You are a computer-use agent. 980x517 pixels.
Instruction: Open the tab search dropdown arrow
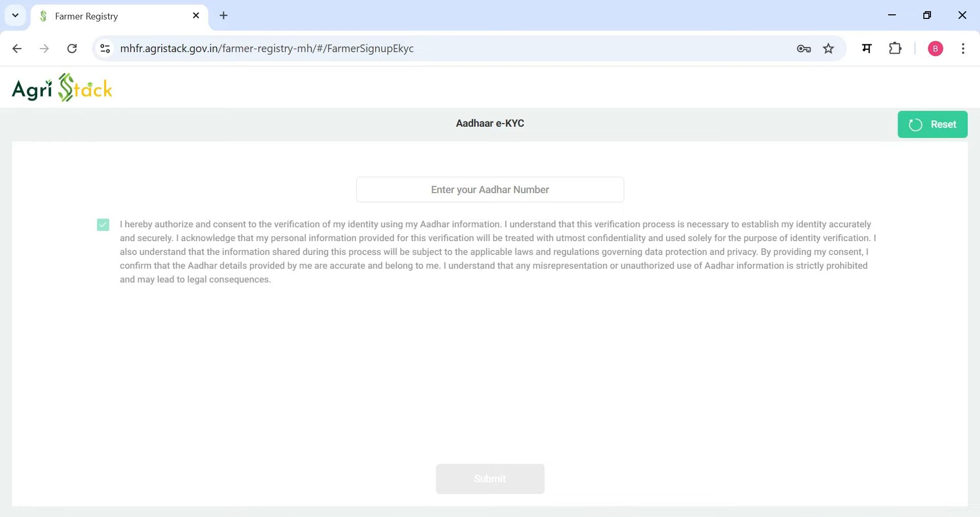pyautogui.click(x=15, y=16)
